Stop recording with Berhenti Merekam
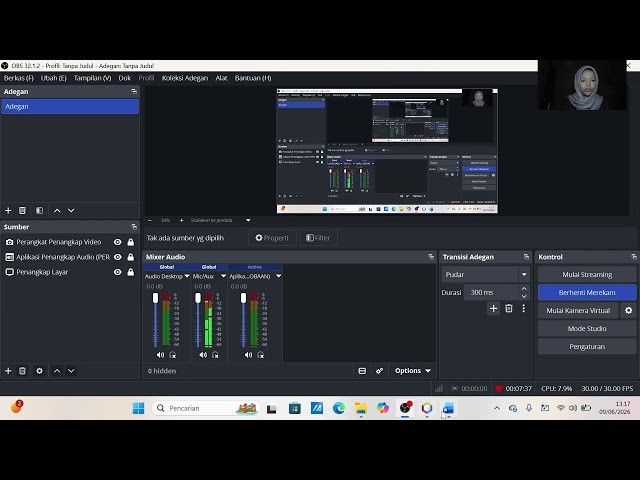 tap(587, 293)
